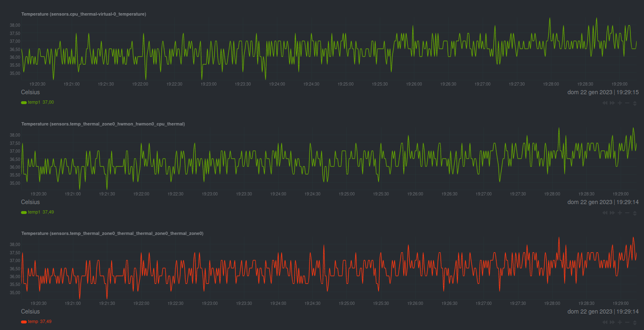Zoom out of the hwmon0_cpu_thermal chart
The height and width of the screenshot is (330, 644).
point(627,213)
